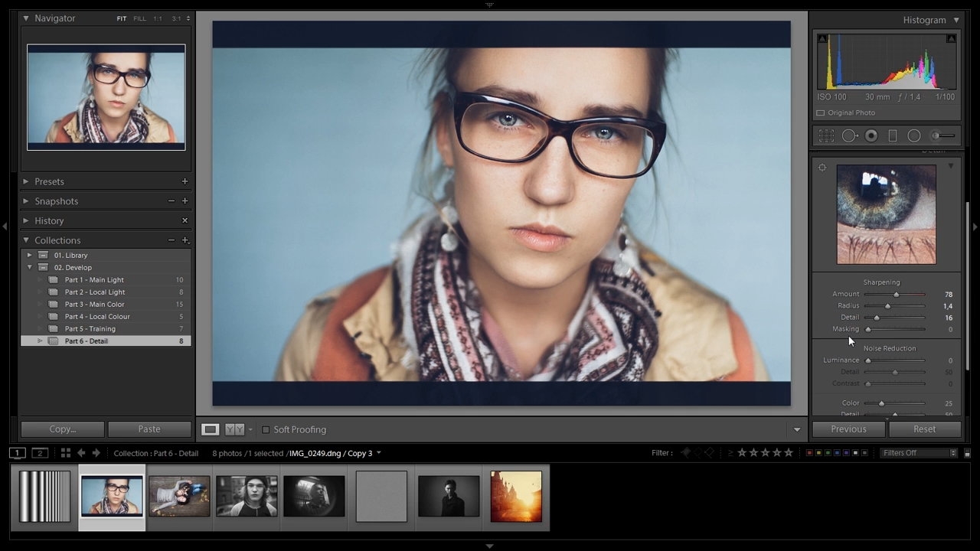Open the Filters Off dropdown
The image size is (980, 551).
click(x=919, y=453)
